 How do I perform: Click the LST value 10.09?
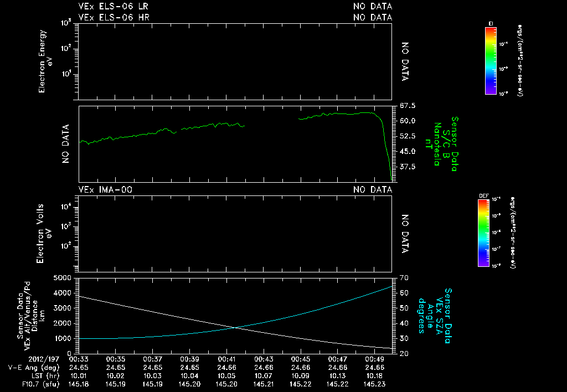[x=301, y=376]
